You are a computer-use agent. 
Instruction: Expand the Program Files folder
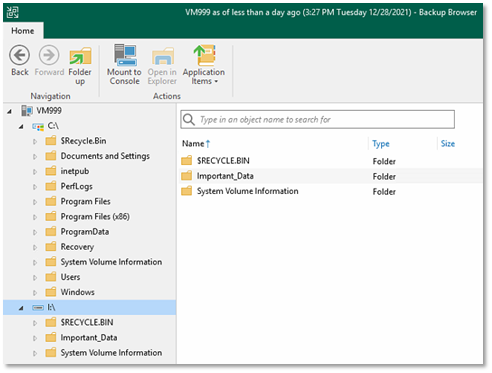coord(35,202)
